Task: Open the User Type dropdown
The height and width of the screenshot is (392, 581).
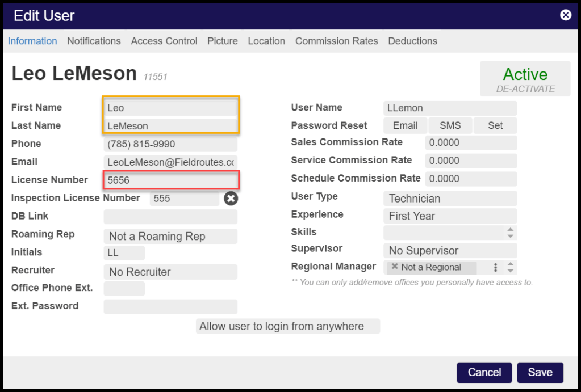Action: click(x=450, y=199)
